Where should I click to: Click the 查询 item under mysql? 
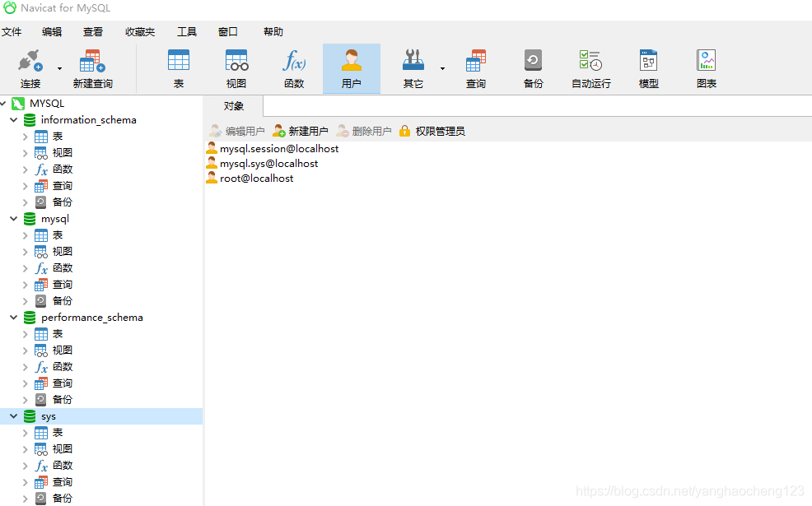pyautogui.click(x=63, y=285)
